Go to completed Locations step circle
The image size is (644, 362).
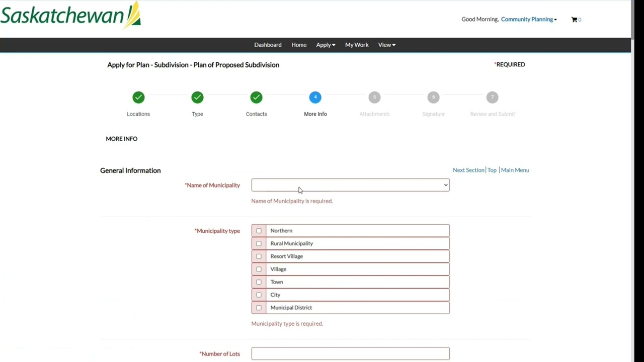click(138, 97)
